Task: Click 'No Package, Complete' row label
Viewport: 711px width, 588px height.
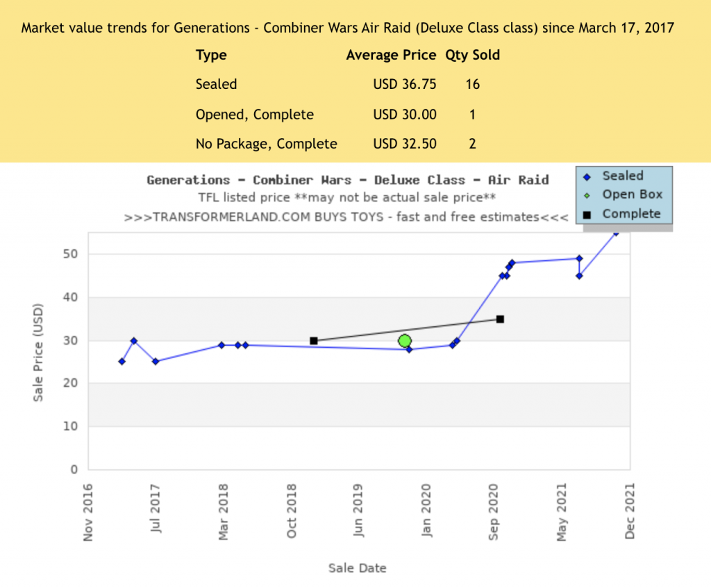Action: [266, 144]
